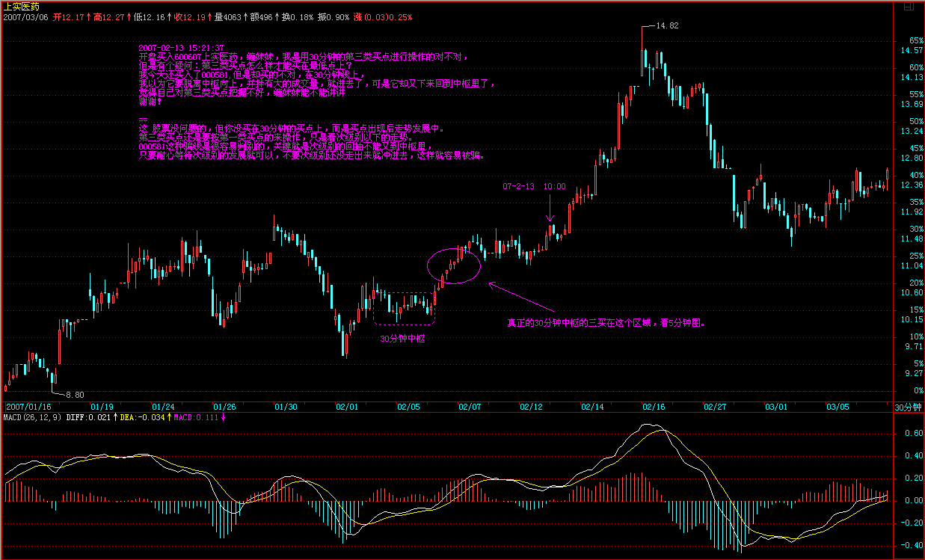Select the 2007/01/16 start date on the axis
Viewport: 925px width, 560px height.
pos(27,407)
